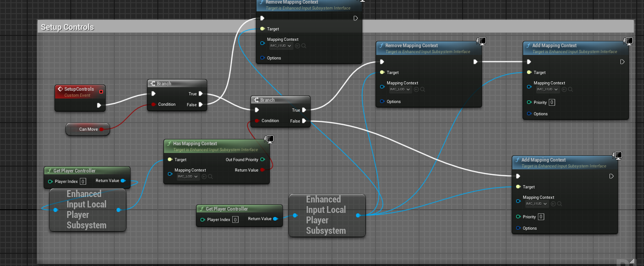Click Condition pin on Branch fed by Has Mapping Context
644x266 pixels.
[x=257, y=121]
